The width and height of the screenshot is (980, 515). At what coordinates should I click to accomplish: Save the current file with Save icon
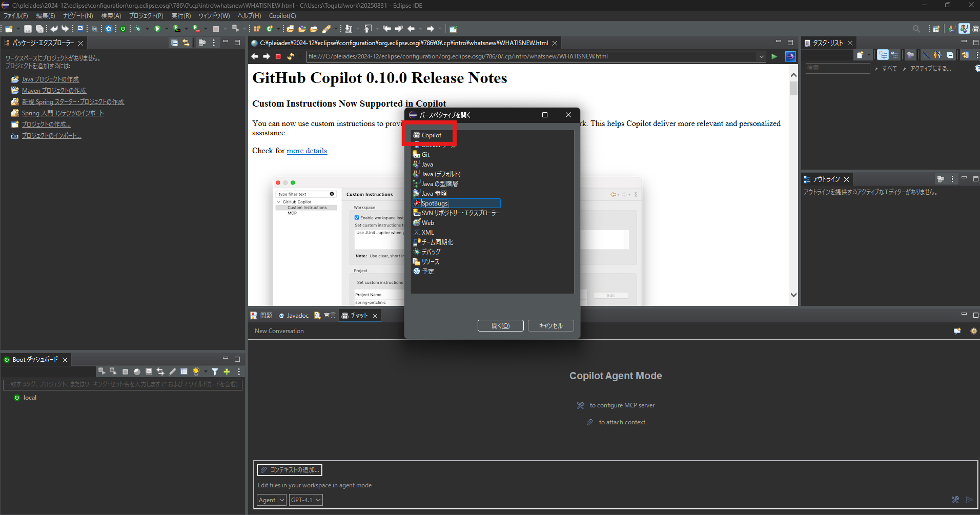coord(28,29)
